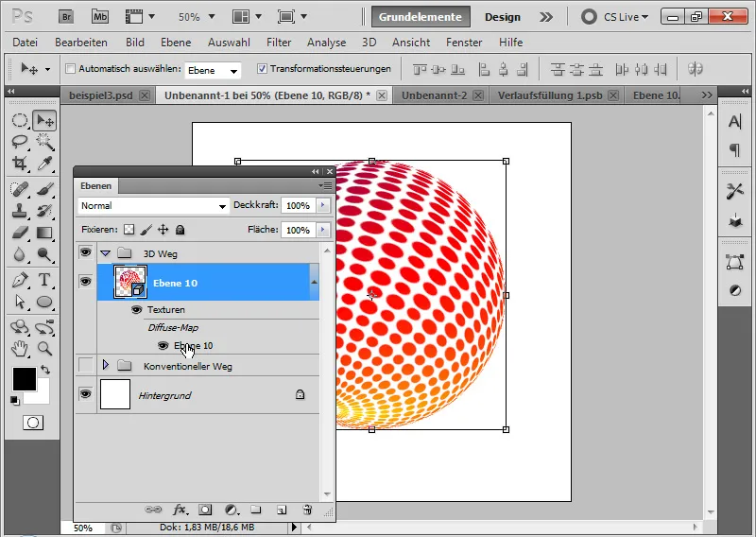Select the Brush tool

(44, 189)
